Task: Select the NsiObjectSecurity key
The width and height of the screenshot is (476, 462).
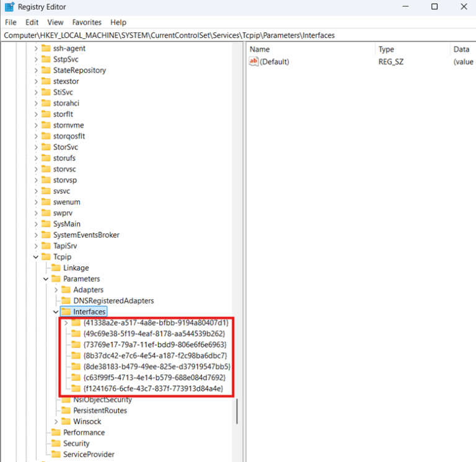Action: [x=103, y=400]
